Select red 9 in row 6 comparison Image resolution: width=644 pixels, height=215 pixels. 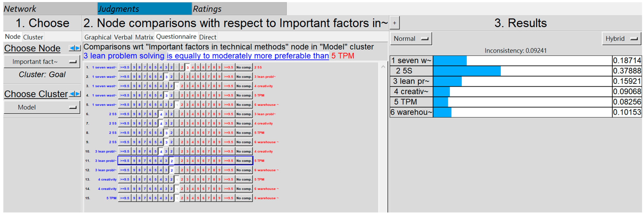[219, 114]
